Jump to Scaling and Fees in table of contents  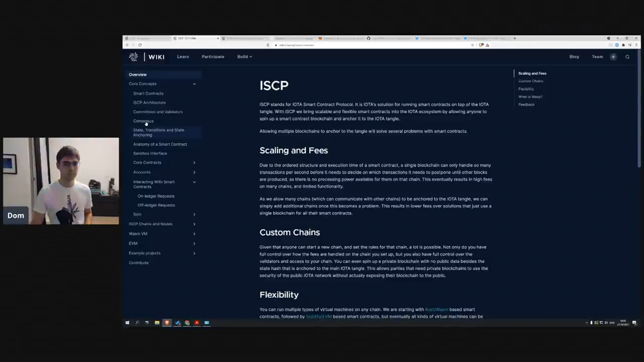(x=532, y=73)
